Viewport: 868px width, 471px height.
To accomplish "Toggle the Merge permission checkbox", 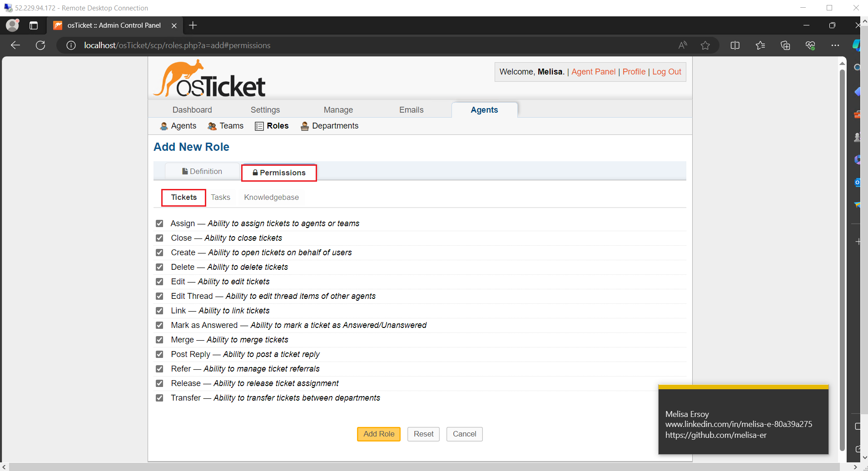I will click(x=159, y=340).
